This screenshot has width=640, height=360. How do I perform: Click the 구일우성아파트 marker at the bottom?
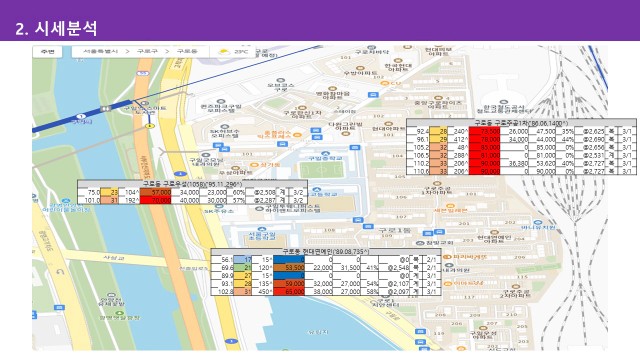(484, 328)
